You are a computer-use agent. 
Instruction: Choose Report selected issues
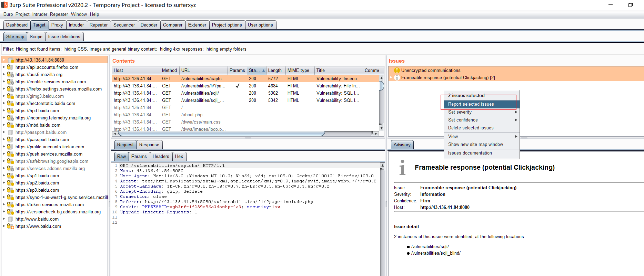pos(482,104)
